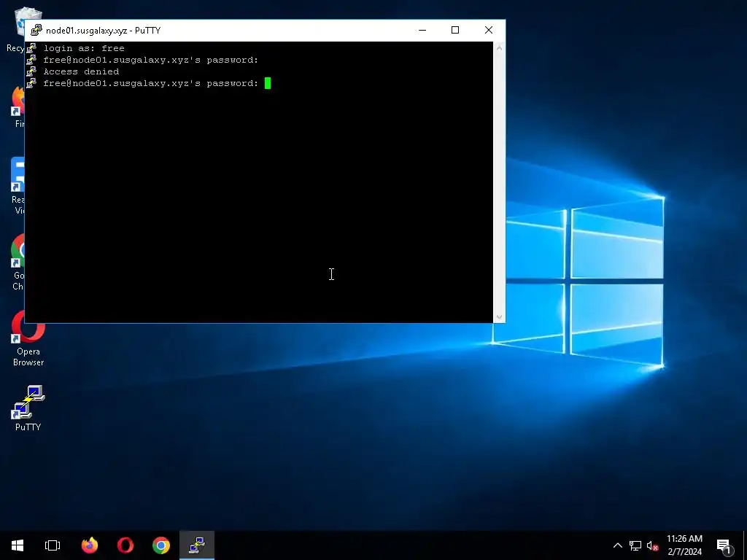Open the network status tray icon

pyautogui.click(x=635, y=545)
